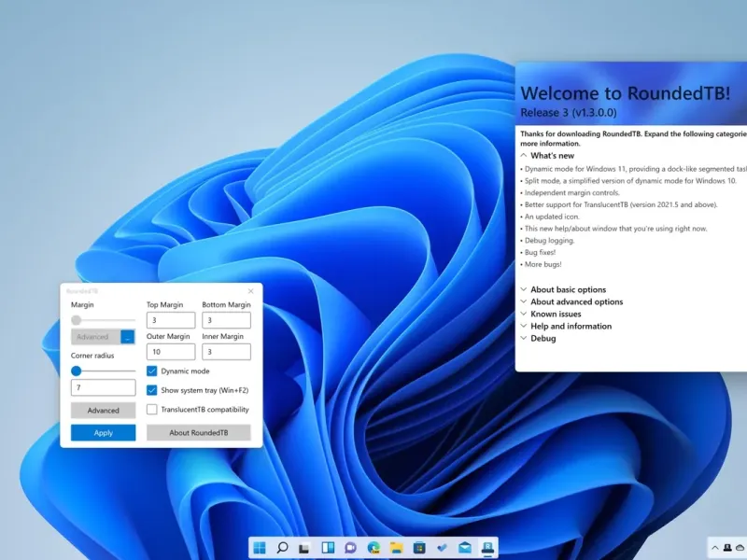Click the RoundedTB system tray icon
The width and height of the screenshot is (747, 560).
727,548
